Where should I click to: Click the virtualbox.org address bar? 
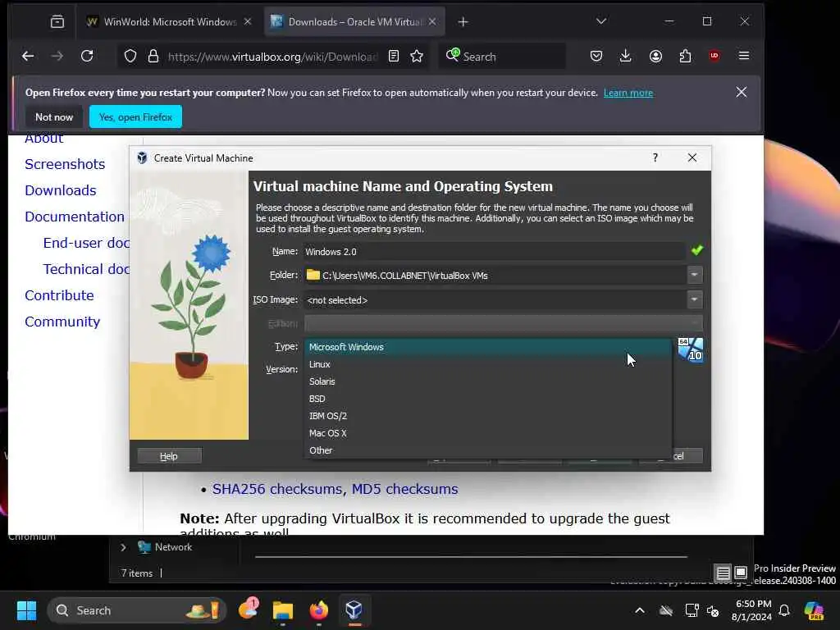[x=272, y=57]
